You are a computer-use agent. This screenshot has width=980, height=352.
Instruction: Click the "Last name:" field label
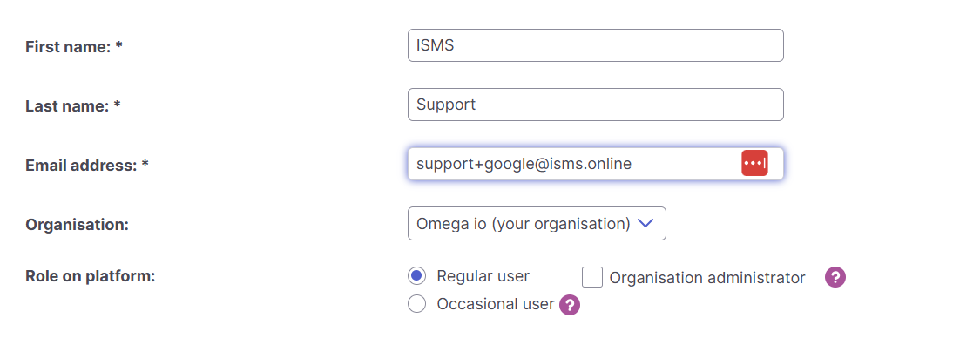pos(67,106)
